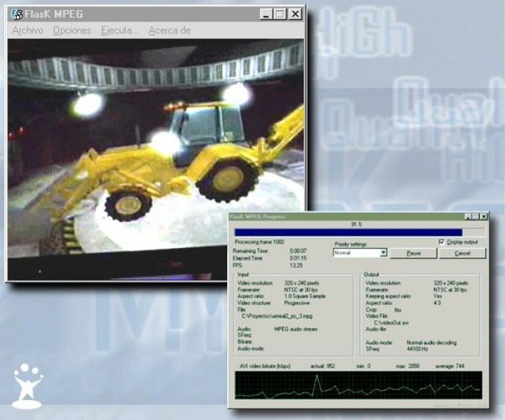This screenshot has width=505, height=420.
Task: Click the backhoe video preview frame
Action: click(x=155, y=160)
